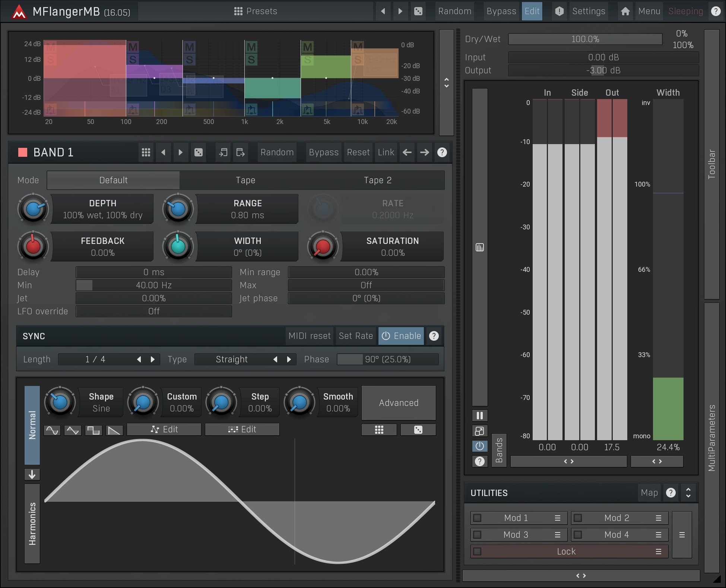
Task: Click the Output gain slider
Action: tap(603, 70)
